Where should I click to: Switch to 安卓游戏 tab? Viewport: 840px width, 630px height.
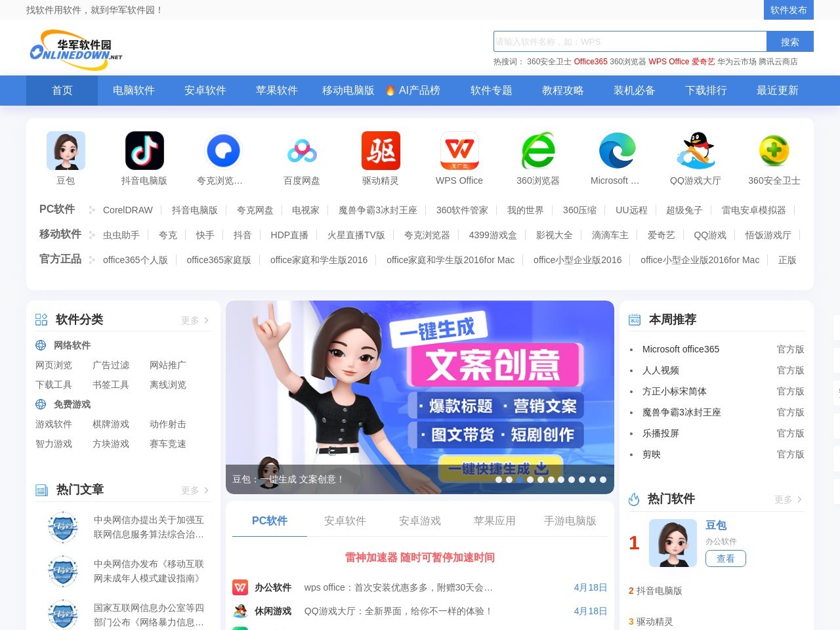coord(420,520)
